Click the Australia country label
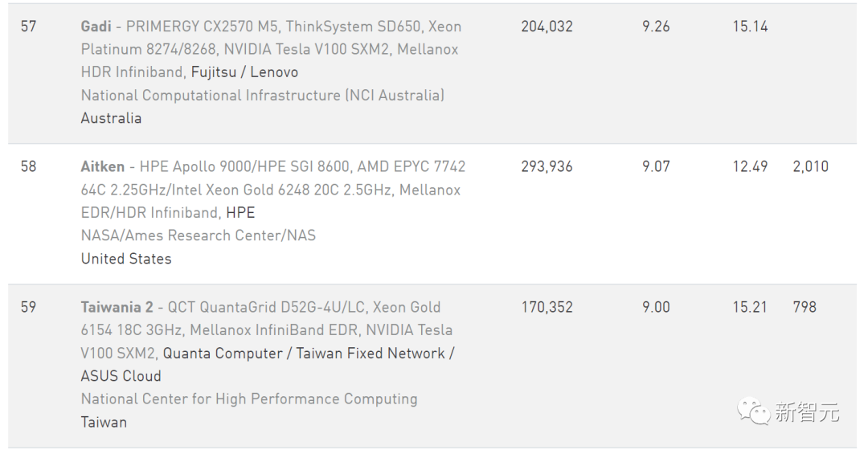 [x=111, y=118]
